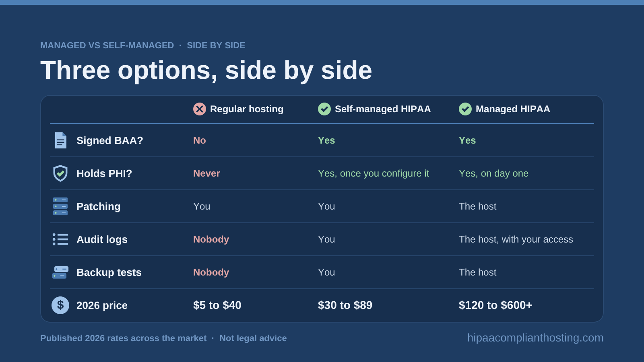Screen dimensions: 644x362
Task: Click 'Yes, on day one' cell
Action: pyautogui.click(x=493, y=173)
